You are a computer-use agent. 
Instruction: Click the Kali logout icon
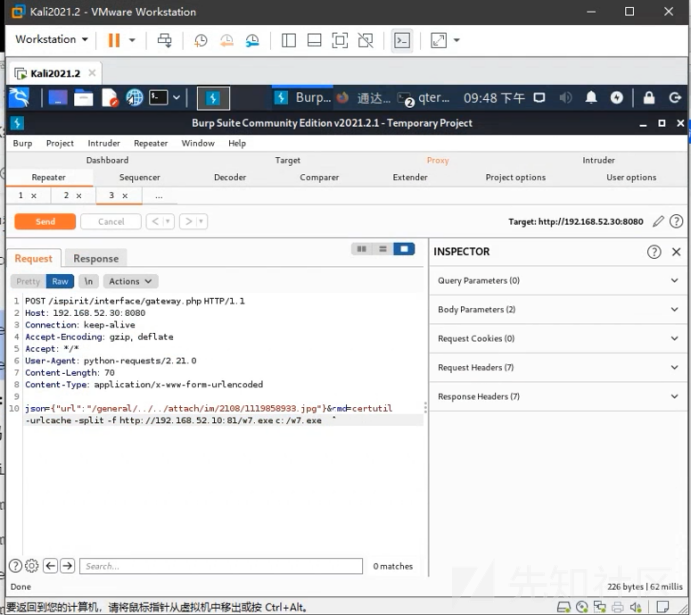point(675,98)
